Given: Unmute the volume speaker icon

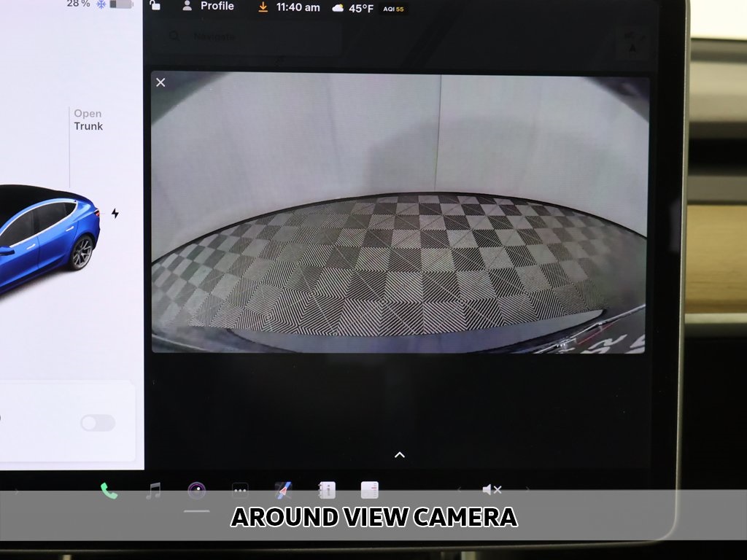Looking at the screenshot, I should (x=492, y=490).
